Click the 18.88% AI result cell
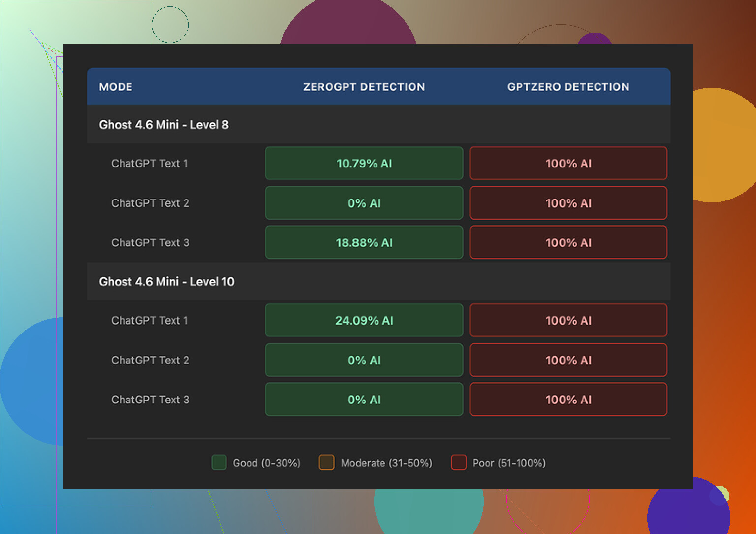This screenshot has height=534, width=756. click(364, 243)
